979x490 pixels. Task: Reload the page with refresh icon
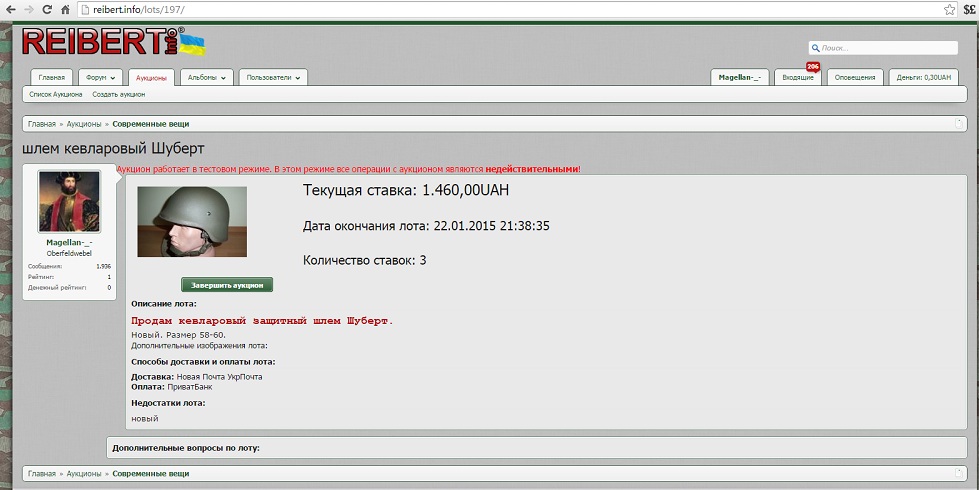point(47,9)
